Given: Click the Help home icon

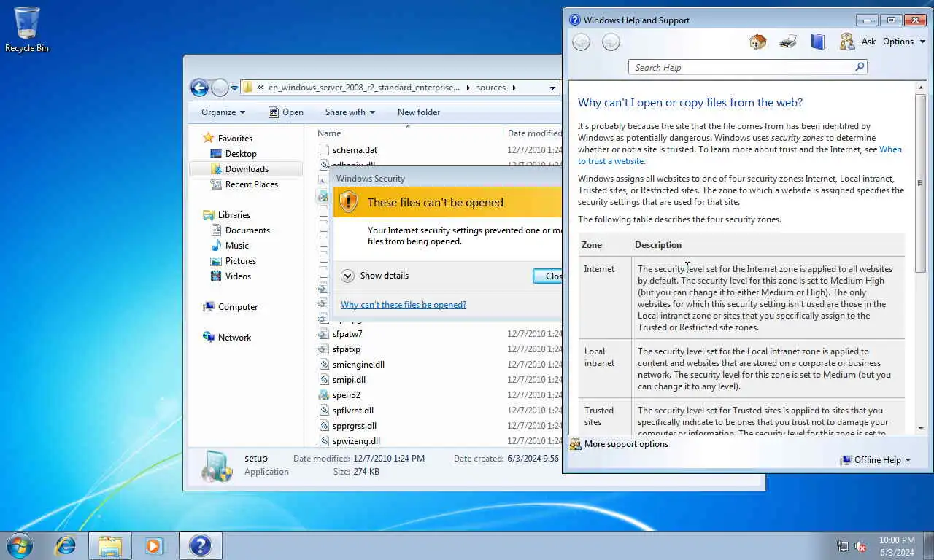Looking at the screenshot, I should coord(757,42).
